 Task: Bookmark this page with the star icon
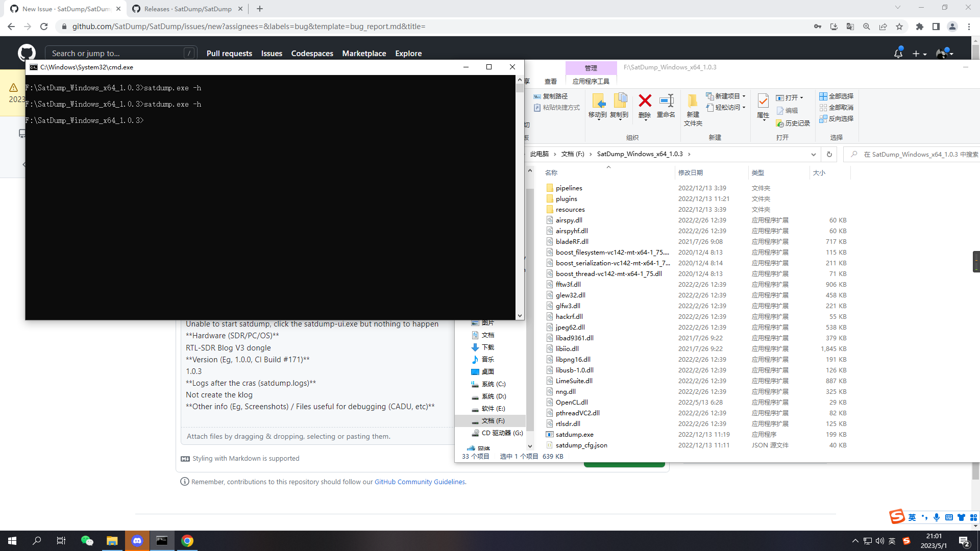tap(899, 27)
